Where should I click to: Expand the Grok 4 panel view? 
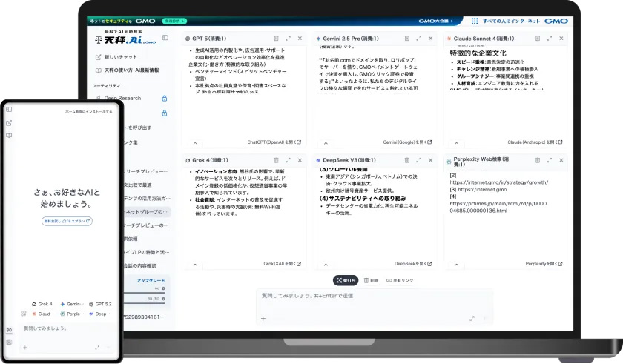click(x=288, y=160)
